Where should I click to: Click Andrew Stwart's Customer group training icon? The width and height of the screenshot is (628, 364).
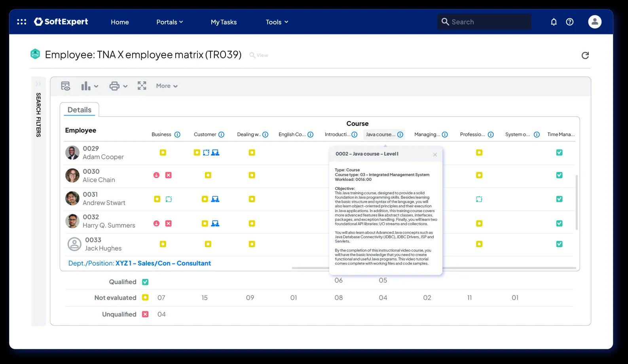(215, 199)
